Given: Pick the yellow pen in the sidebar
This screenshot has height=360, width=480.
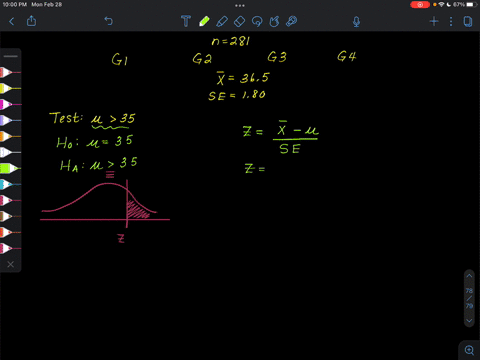Looking at the screenshot, I should (x=10, y=88).
